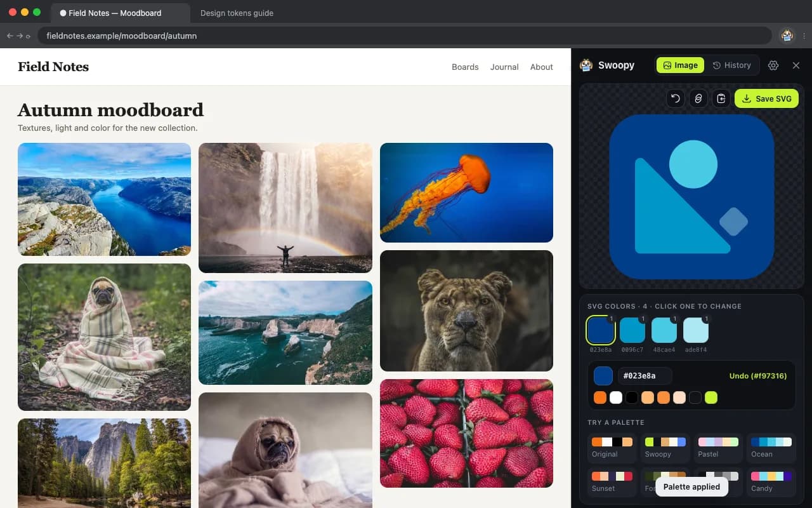Click Undo (#f97316) link
The height and width of the screenshot is (508, 812).
click(x=758, y=376)
